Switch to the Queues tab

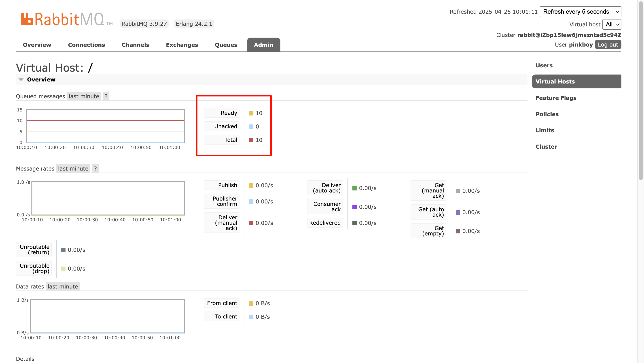pyautogui.click(x=226, y=45)
